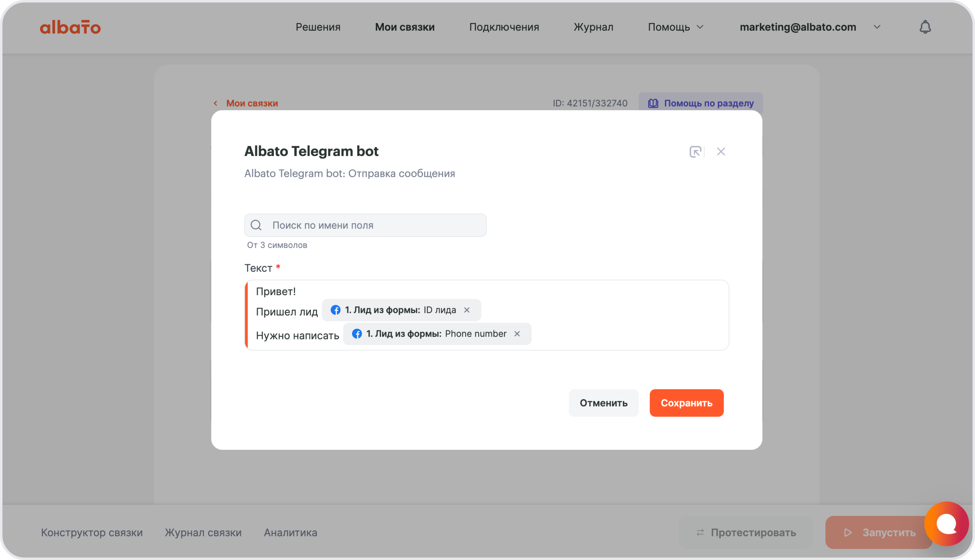Click the back arrow next to Мои связки
The image size is (975, 560).
click(x=216, y=103)
